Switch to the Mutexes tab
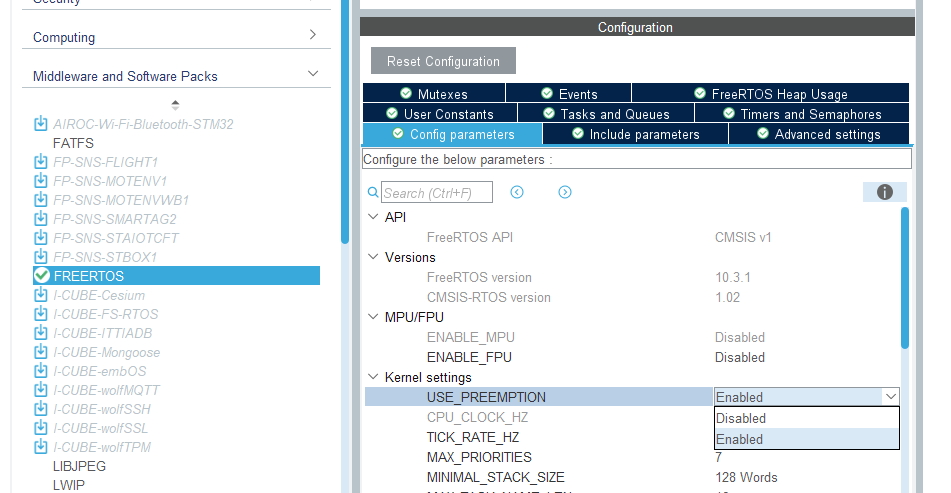 (x=434, y=94)
